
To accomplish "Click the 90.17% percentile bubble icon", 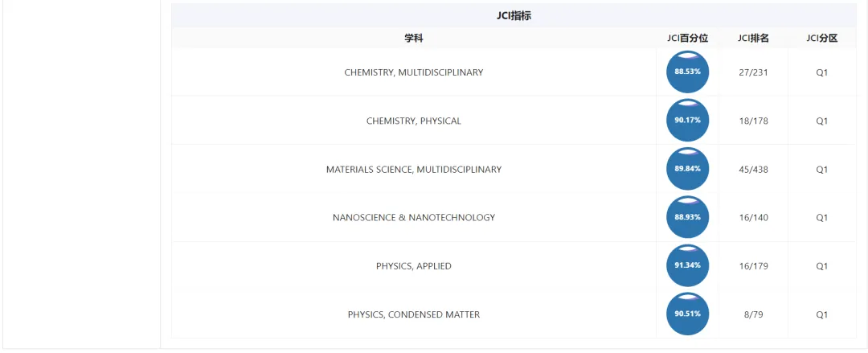I will pyautogui.click(x=687, y=121).
